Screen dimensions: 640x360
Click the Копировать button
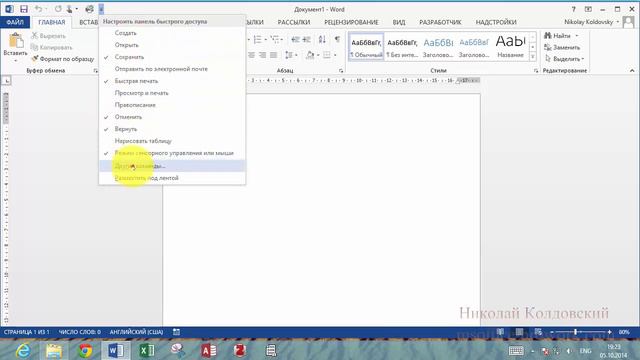pos(52,47)
